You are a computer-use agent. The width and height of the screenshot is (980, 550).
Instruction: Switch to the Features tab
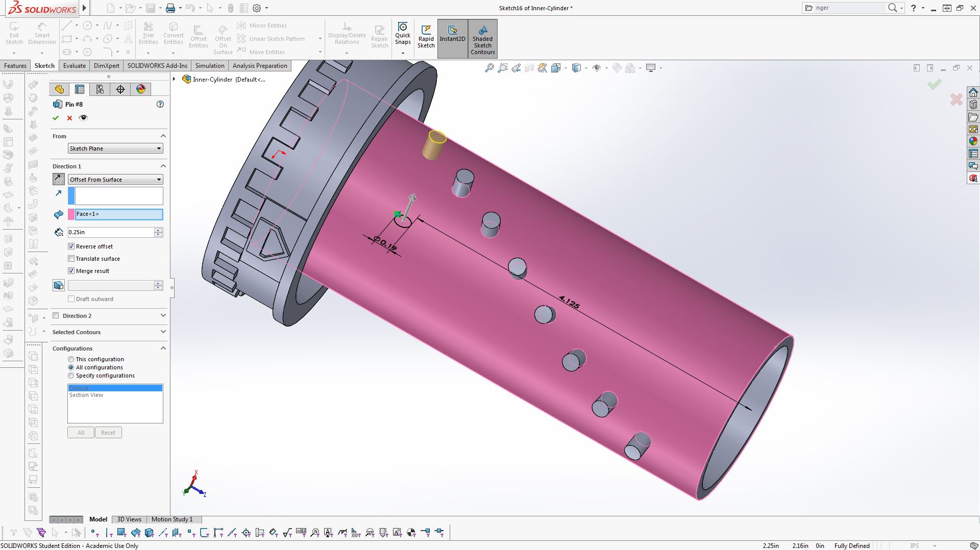click(x=15, y=66)
